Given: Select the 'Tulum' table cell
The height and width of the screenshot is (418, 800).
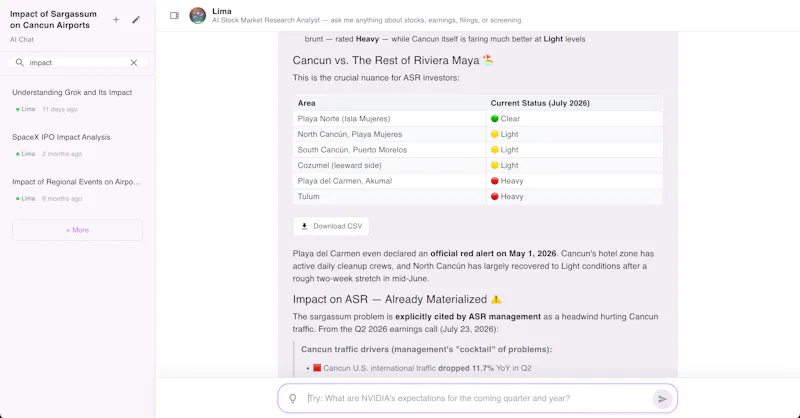Looking at the screenshot, I should (x=390, y=196).
